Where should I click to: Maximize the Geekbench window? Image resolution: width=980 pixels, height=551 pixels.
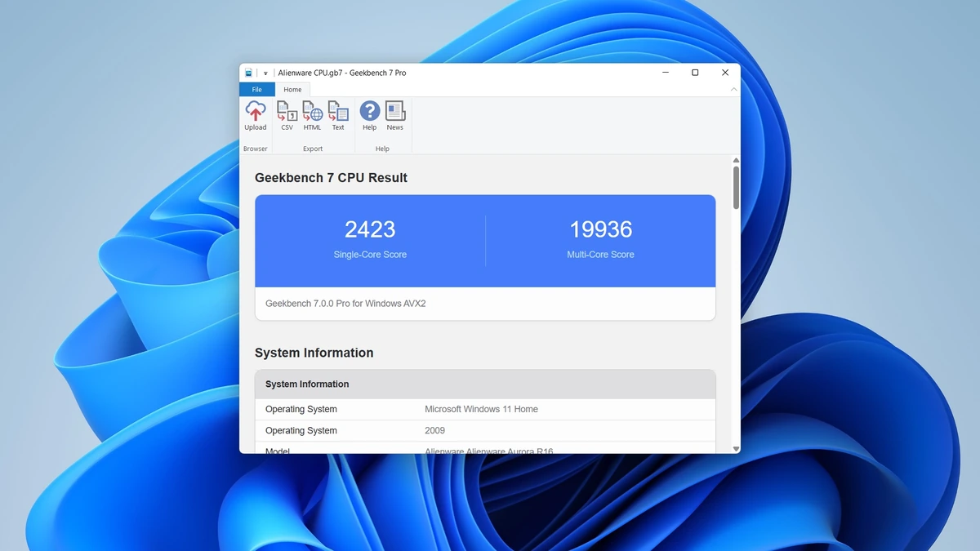click(x=695, y=73)
